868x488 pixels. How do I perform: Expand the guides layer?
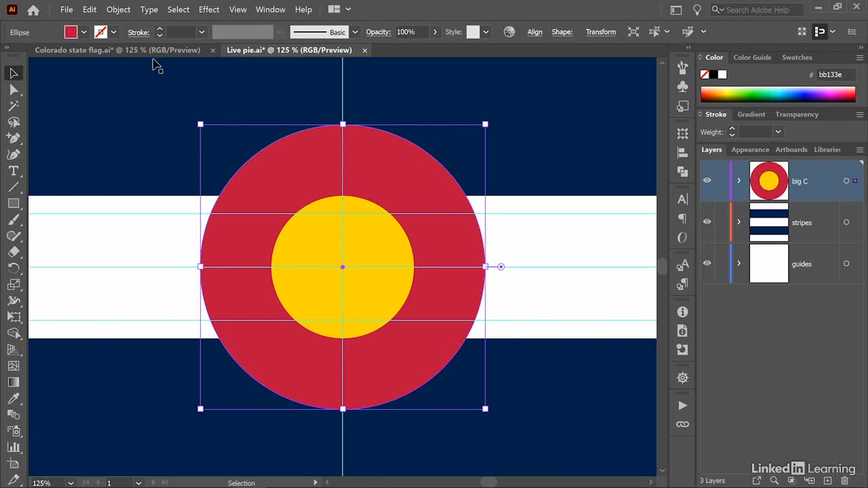click(x=739, y=263)
